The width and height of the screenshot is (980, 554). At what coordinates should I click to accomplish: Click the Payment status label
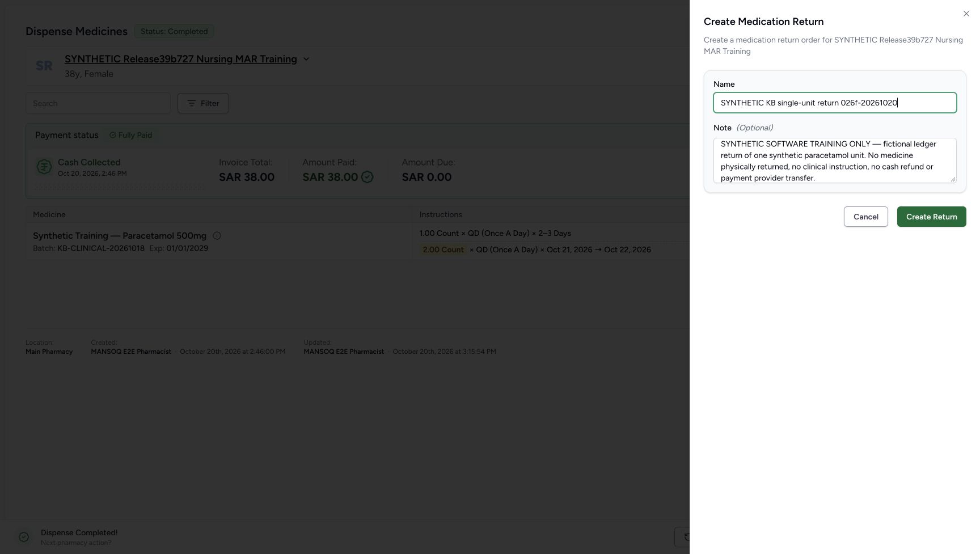coord(67,135)
